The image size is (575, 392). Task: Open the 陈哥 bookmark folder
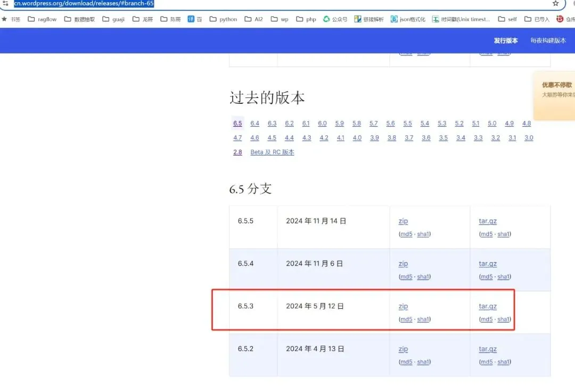click(170, 19)
